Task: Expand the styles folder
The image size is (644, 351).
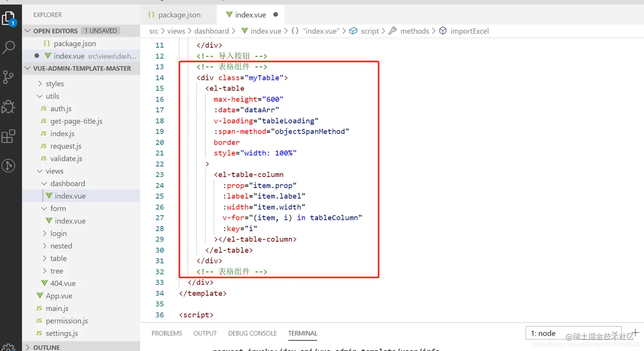Action: pyautogui.click(x=40, y=84)
